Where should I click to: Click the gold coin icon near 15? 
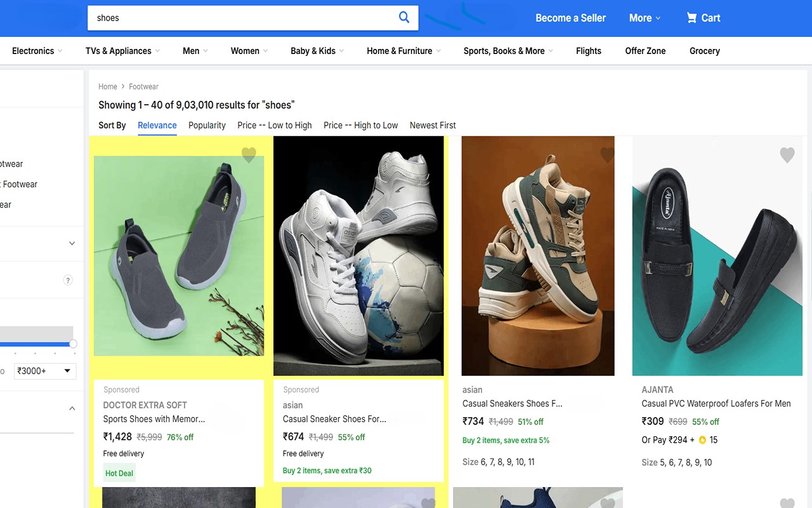(x=702, y=439)
